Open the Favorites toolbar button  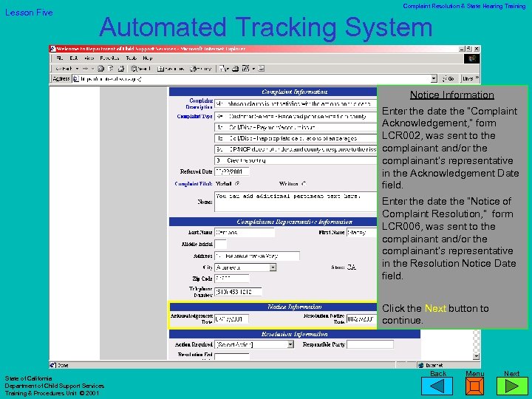tap(171, 69)
